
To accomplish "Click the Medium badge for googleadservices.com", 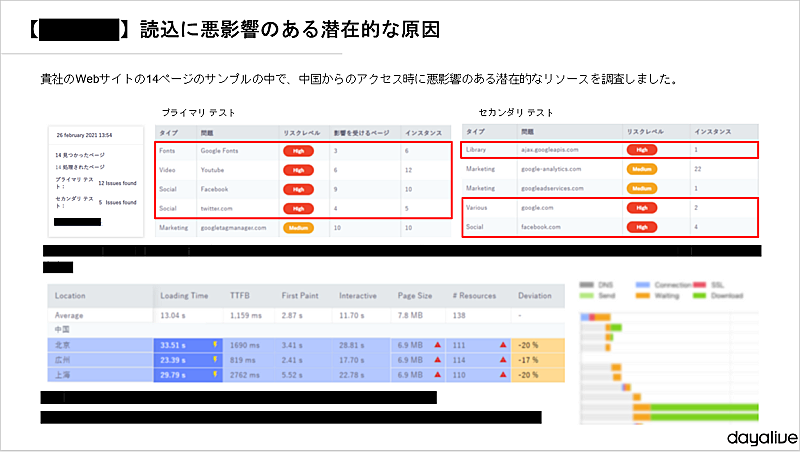I will pos(642,188).
